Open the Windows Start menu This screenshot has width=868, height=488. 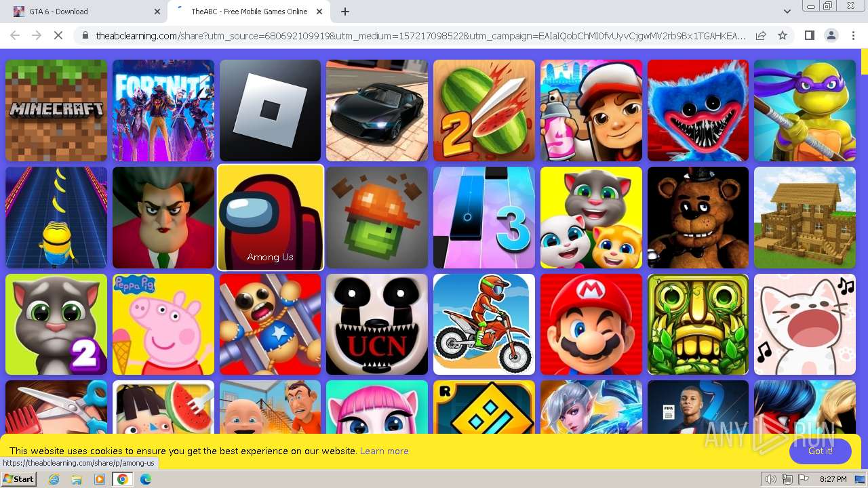[18, 479]
